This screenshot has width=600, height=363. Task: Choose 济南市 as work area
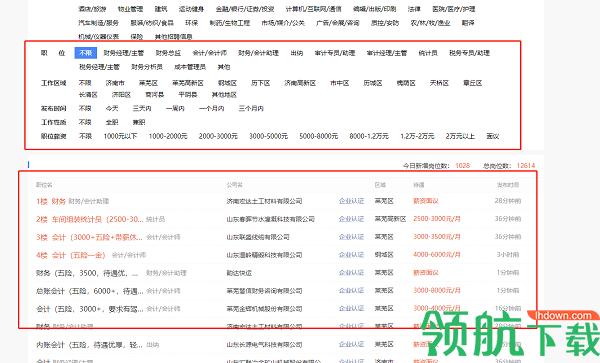pyautogui.click(x=115, y=83)
